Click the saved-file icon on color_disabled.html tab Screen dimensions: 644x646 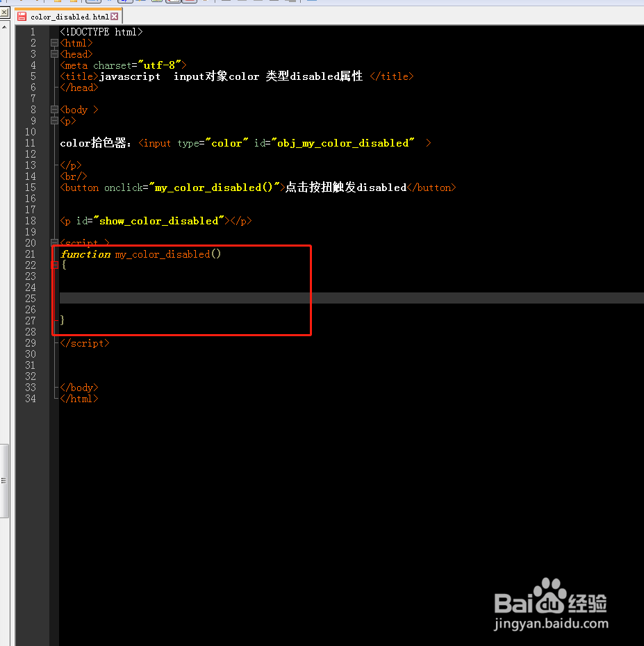click(22, 17)
